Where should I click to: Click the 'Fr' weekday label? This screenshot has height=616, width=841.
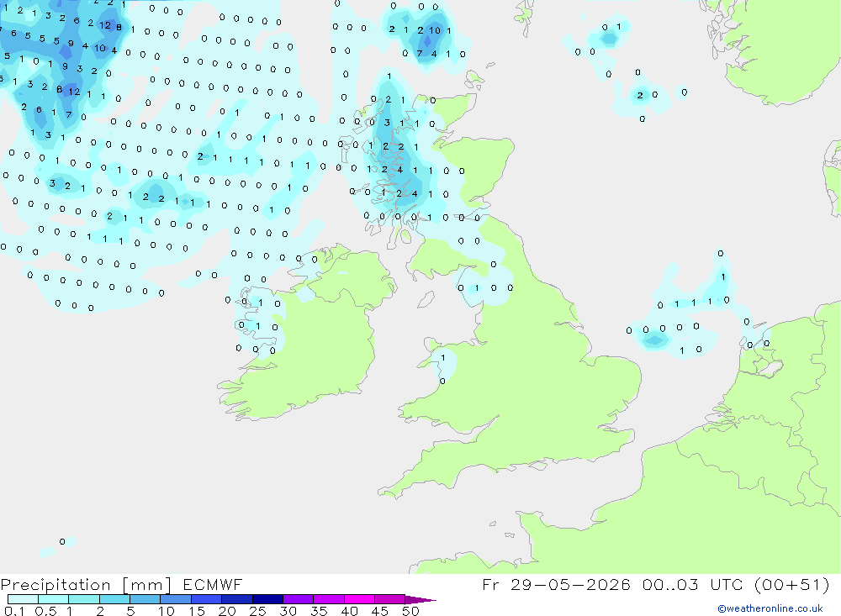(x=490, y=584)
